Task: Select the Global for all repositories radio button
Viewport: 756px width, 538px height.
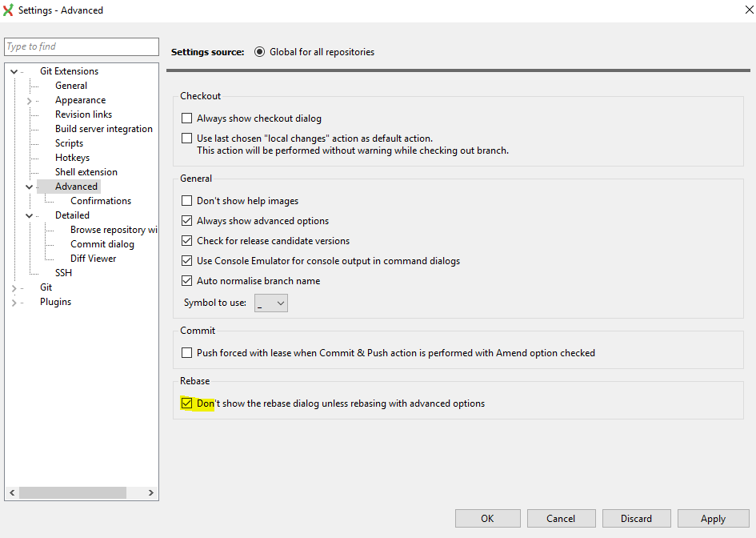Action: (x=258, y=51)
